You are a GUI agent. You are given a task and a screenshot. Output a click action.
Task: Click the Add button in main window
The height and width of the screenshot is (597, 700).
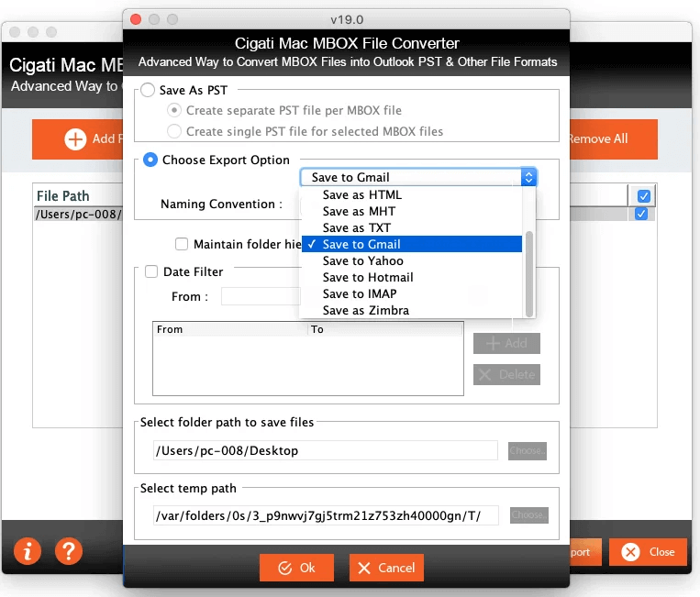tap(78, 138)
